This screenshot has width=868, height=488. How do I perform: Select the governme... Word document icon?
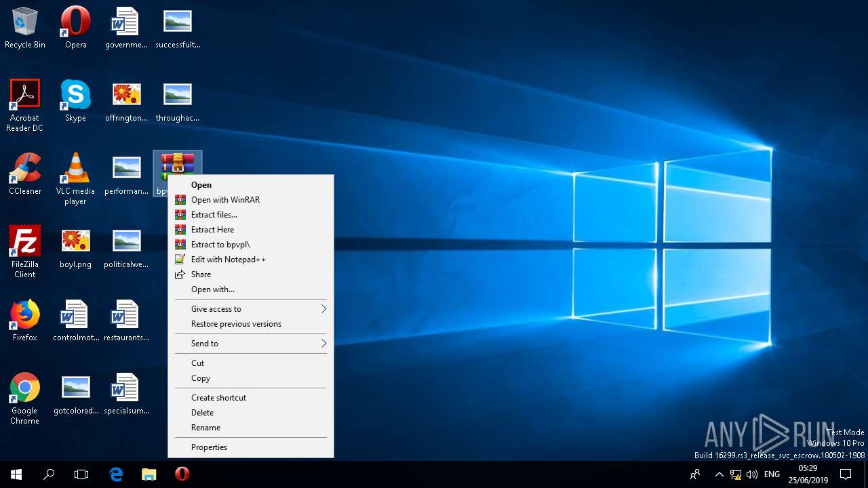[x=126, y=28]
